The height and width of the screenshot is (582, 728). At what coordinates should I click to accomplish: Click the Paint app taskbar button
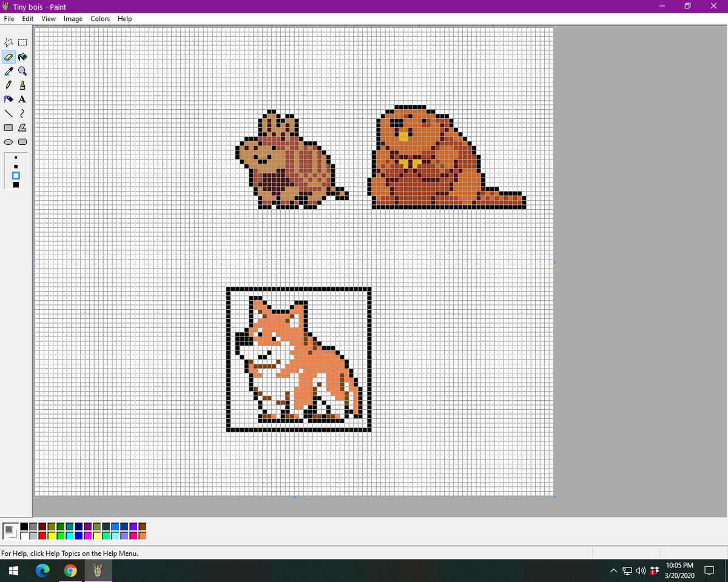[98, 570]
